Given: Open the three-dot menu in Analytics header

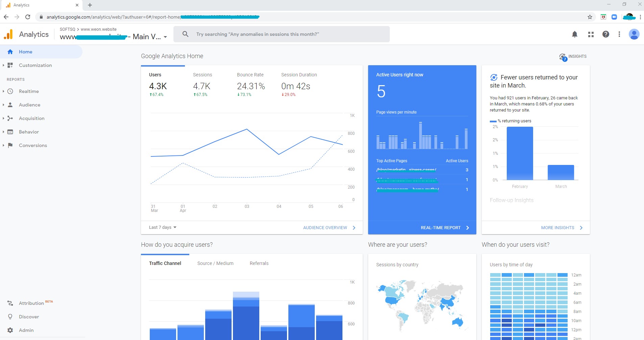Looking at the screenshot, I should tap(619, 34).
